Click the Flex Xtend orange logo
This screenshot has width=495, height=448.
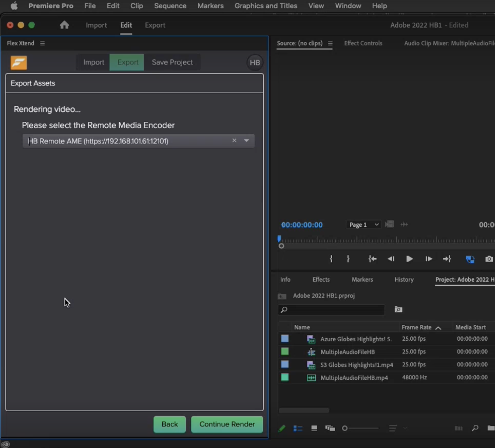pos(19,63)
